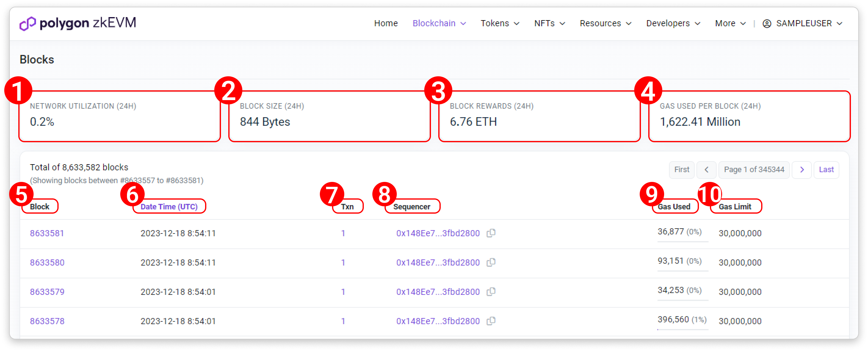Image resolution: width=868 pixels, height=351 pixels.
Task: Open sequencer address link for block 8633579
Action: tap(437, 292)
